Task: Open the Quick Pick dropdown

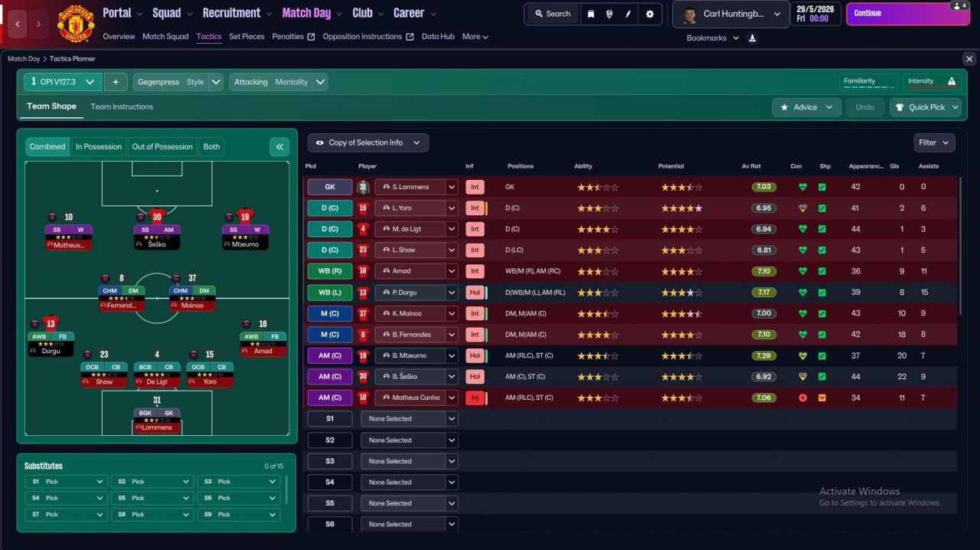Action: click(925, 107)
